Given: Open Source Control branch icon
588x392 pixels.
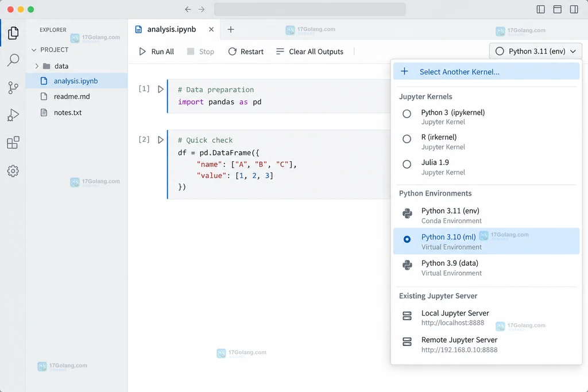Looking at the screenshot, I should [x=13, y=88].
